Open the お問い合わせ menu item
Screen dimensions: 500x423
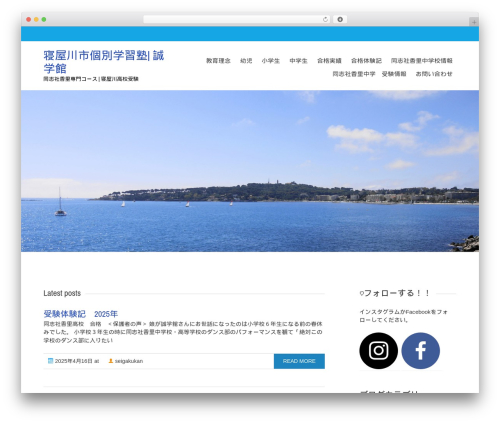pyautogui.click(x=434, y=74)
